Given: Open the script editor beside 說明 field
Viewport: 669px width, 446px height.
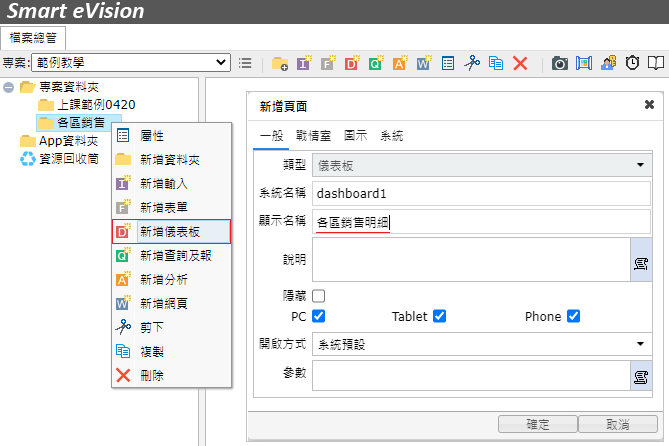Looking at the screenshot, I should (641, 259).
